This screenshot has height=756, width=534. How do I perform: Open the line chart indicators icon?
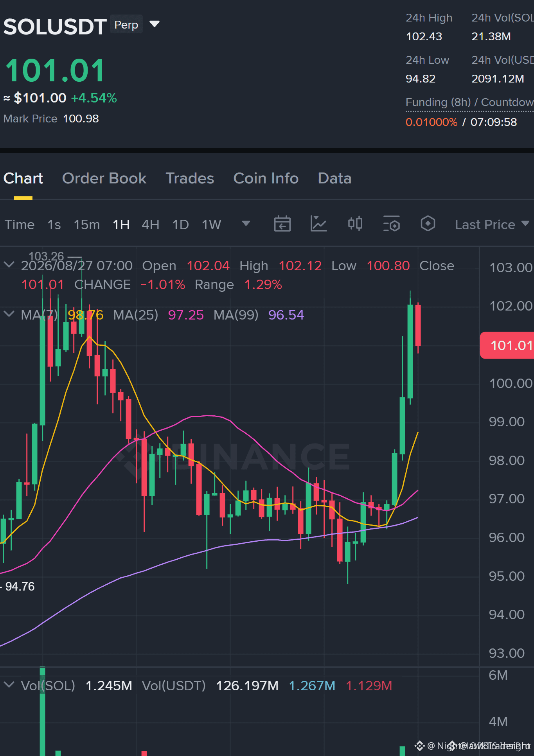(318, 224)
